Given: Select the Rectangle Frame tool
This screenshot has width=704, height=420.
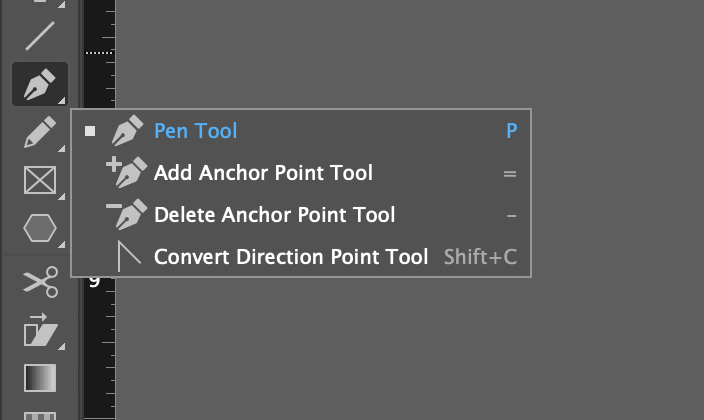Looking at the screenshot, I should (x=40, y=180).
